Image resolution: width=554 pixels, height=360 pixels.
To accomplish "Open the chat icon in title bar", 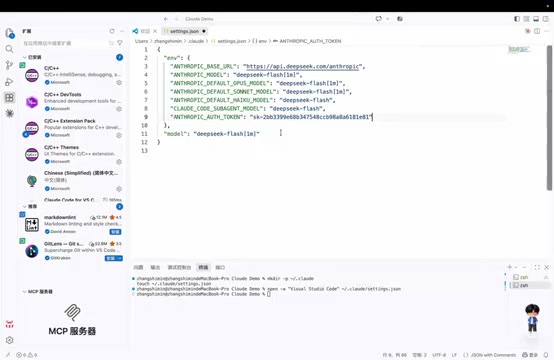I will click(378, 19).
